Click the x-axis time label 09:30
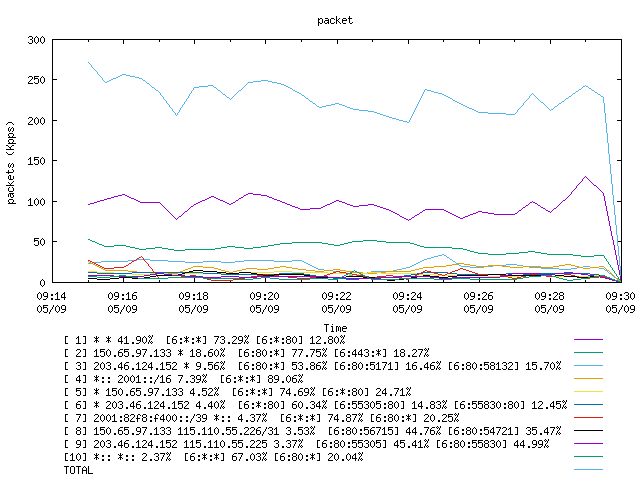 [x=620, y=296]
